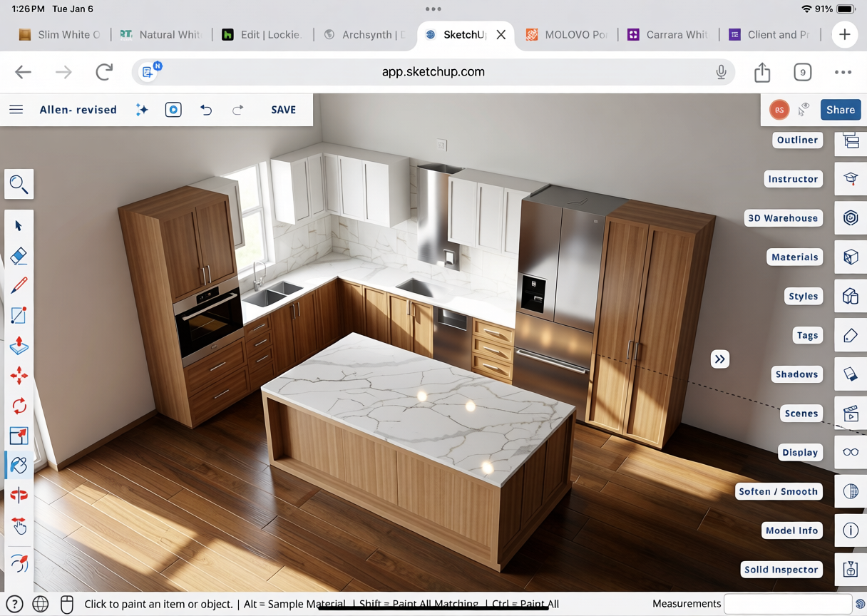The height and width of the screenshot is (616, 867).
Task: Open the browser three-dots more menu
Action: [843, 72]
